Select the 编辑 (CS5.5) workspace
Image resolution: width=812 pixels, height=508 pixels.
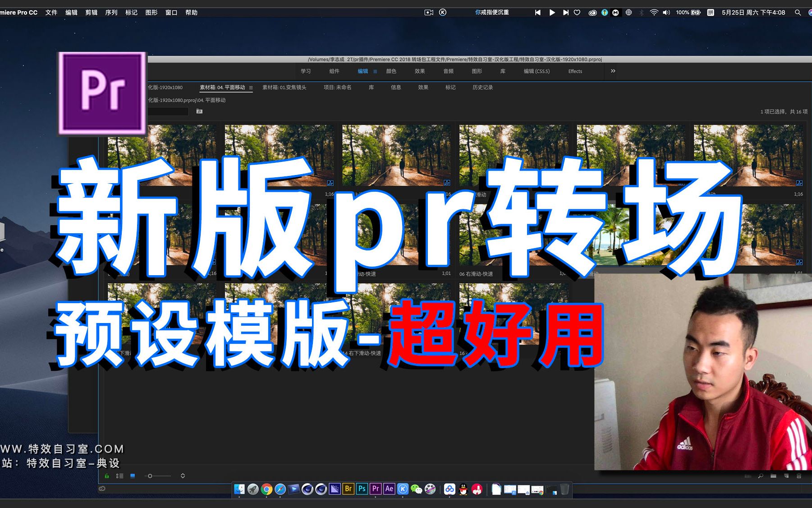coord(537,71)
